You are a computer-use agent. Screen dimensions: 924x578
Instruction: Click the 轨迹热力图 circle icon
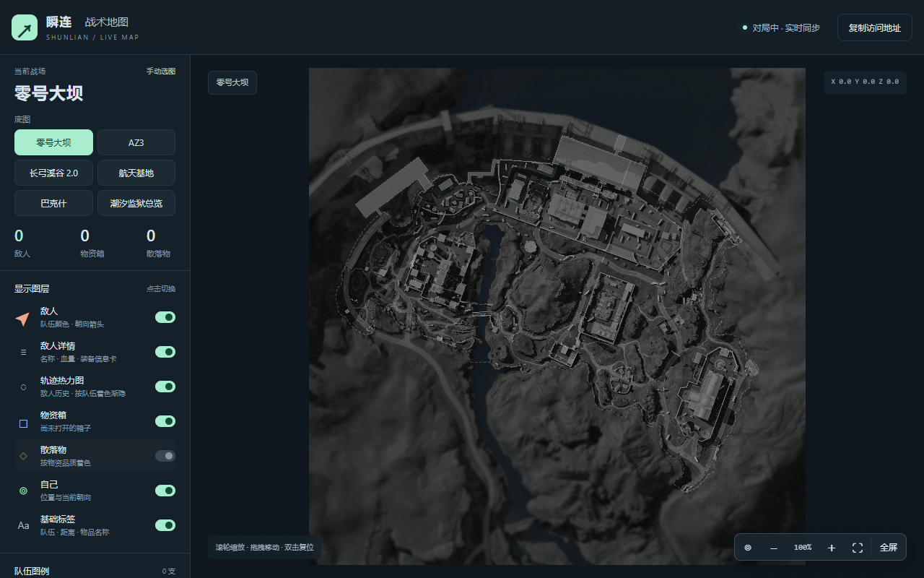pos(23,387)
